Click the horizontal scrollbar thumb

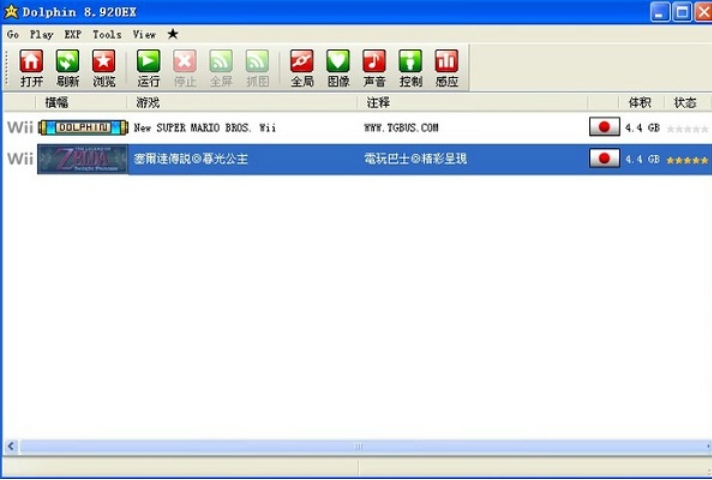(x=359, y=446)
